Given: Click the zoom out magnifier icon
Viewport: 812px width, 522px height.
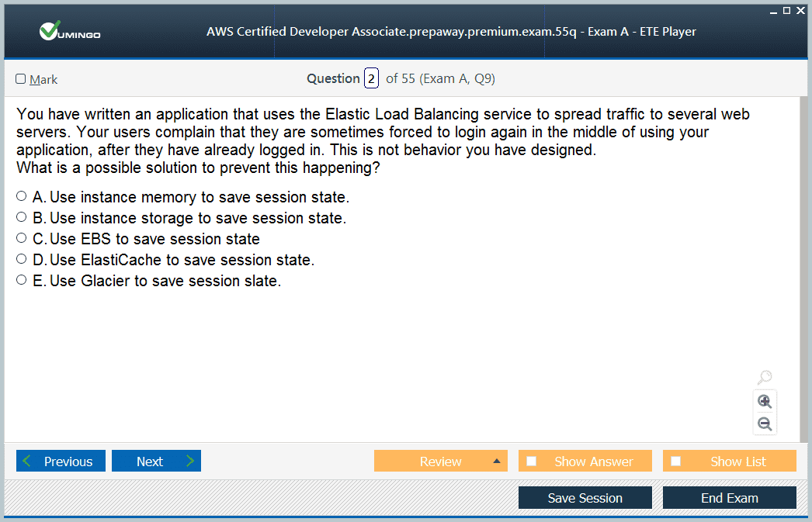Looking at the screenshot, I should pyautogui.click(x=765, y=424).
